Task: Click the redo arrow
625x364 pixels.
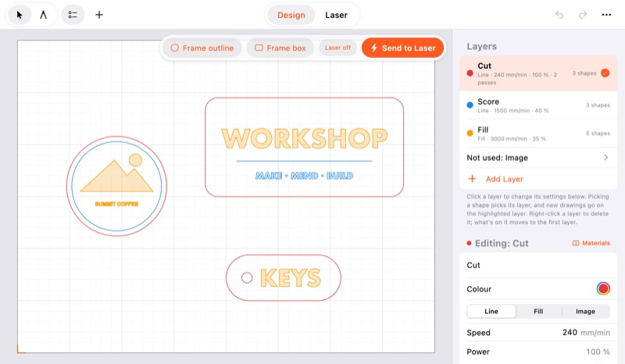Action: [583, 15]
